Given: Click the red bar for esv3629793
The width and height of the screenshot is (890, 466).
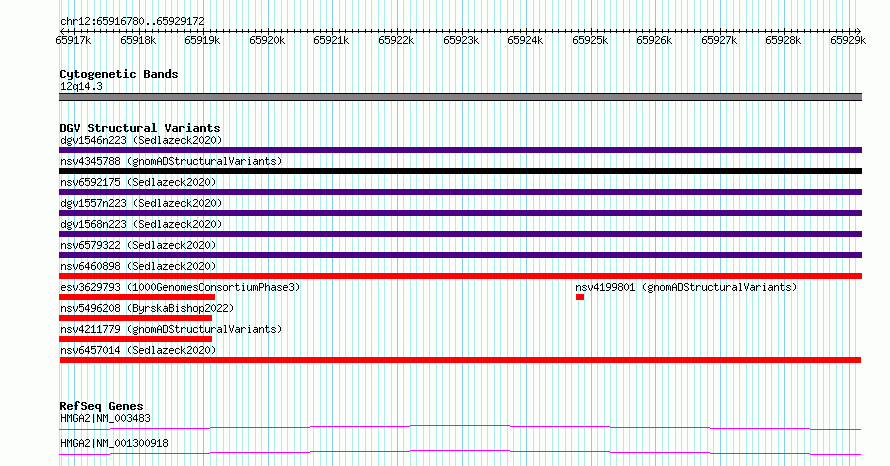Looking at the screenshot, I should coord(137,297).
